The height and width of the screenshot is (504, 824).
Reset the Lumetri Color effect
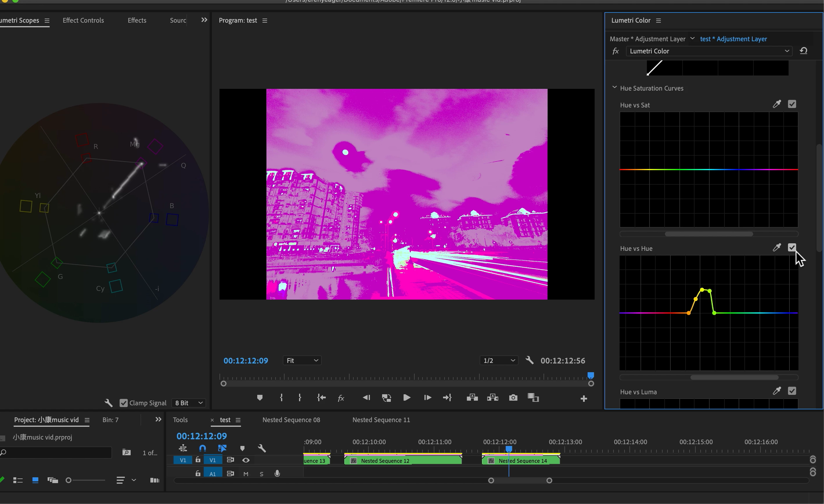[803, 51]
